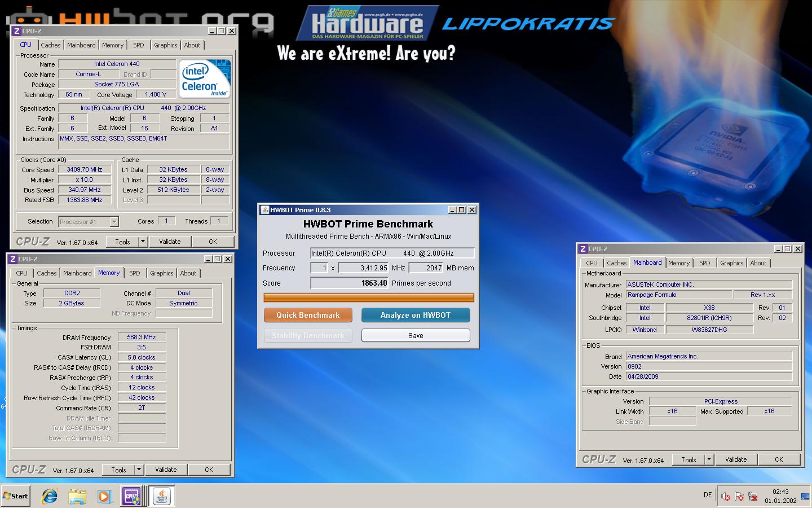This screenshot has height=508, width=812.
Task: Click Validate in the top CPU window
Action: [170, 242]
